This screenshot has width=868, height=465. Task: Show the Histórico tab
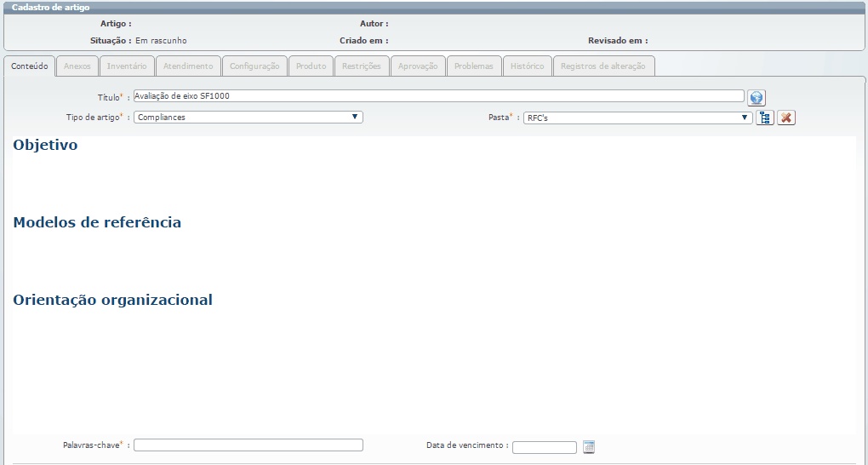(x=528, y=66)
